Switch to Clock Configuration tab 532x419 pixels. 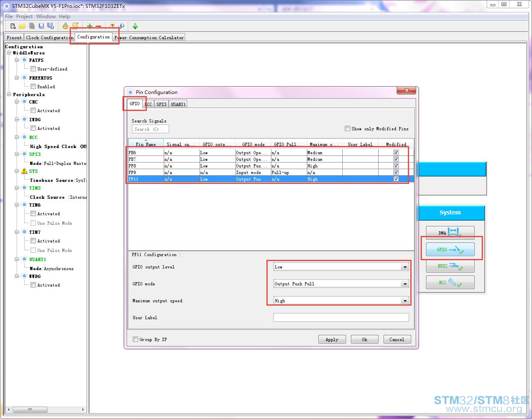coord(49,38)
